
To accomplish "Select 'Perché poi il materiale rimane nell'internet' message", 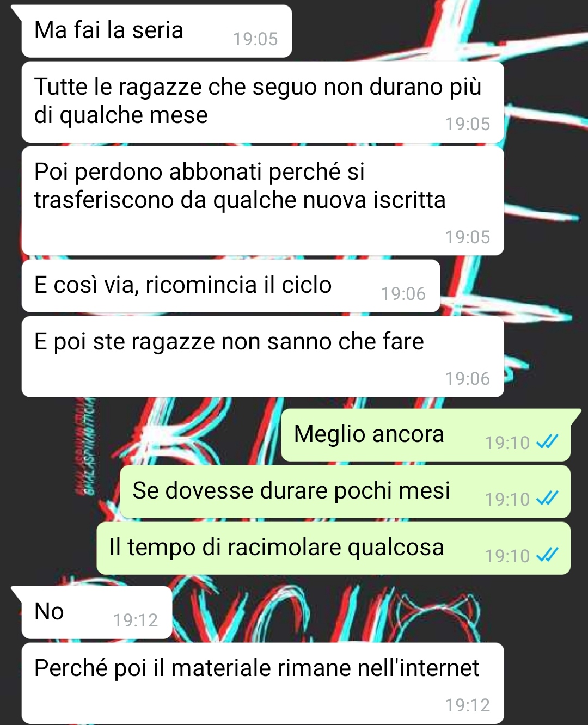I will click(x=262, y=683).
